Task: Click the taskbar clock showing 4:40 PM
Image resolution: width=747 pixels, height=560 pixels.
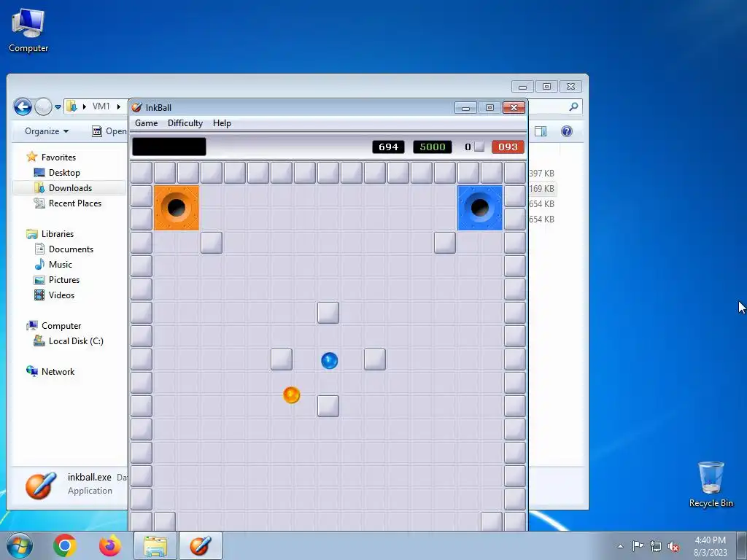Action: point(710,546)
